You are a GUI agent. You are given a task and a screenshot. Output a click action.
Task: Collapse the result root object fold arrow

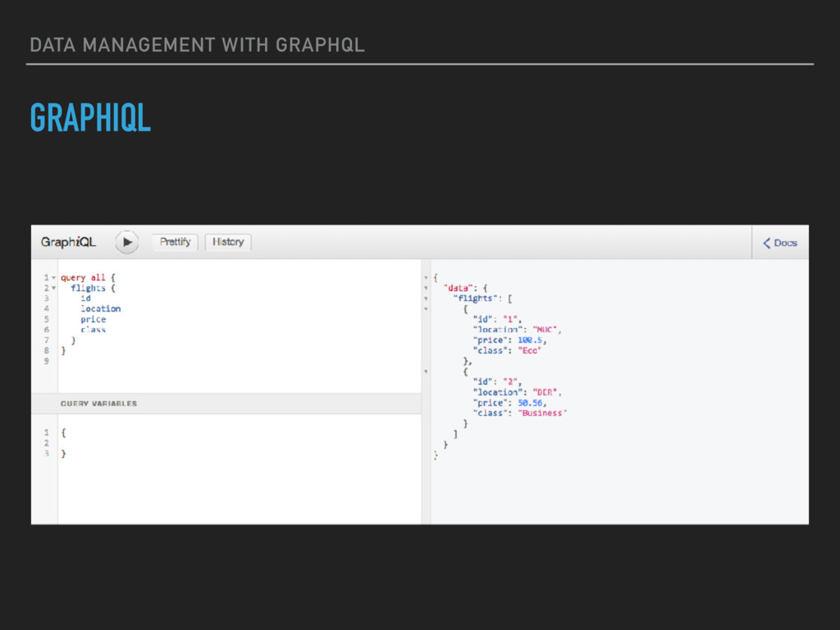click(x=426, y=277)
